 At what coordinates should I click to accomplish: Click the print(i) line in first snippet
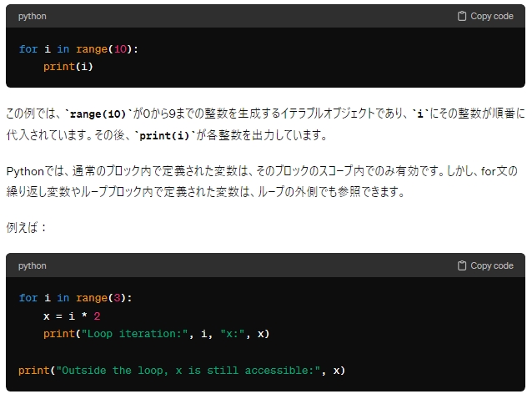click(x=68, y=67)
